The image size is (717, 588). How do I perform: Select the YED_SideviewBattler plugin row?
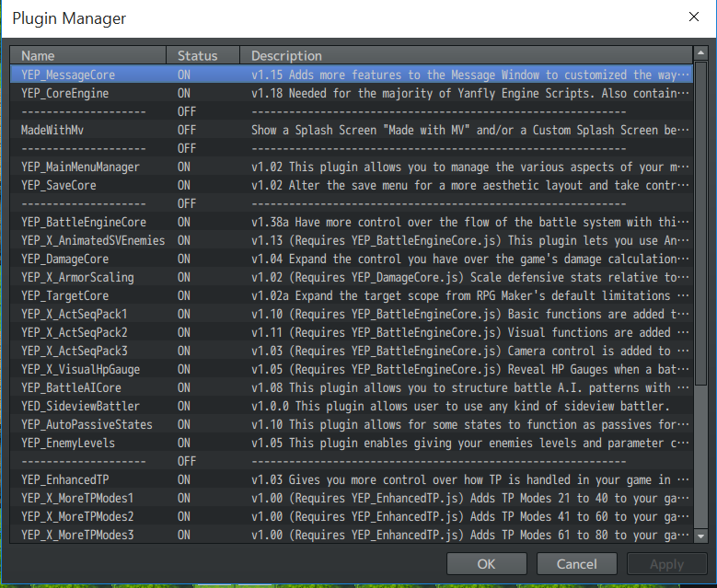click(352, 406)
